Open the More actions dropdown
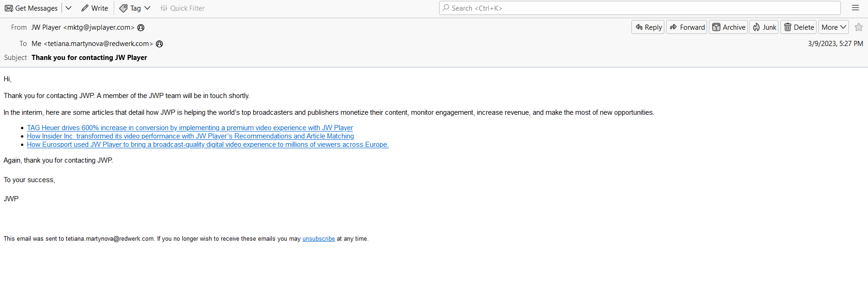The image size is (868, 296). [x=834, y=27]
